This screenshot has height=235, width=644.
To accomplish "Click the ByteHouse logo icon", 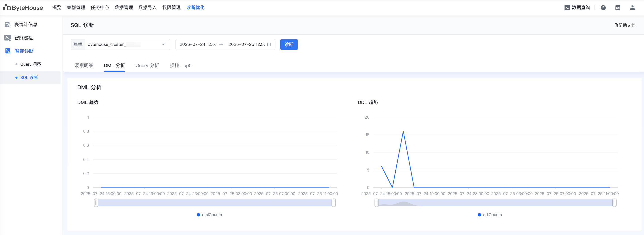I will 7,7.
